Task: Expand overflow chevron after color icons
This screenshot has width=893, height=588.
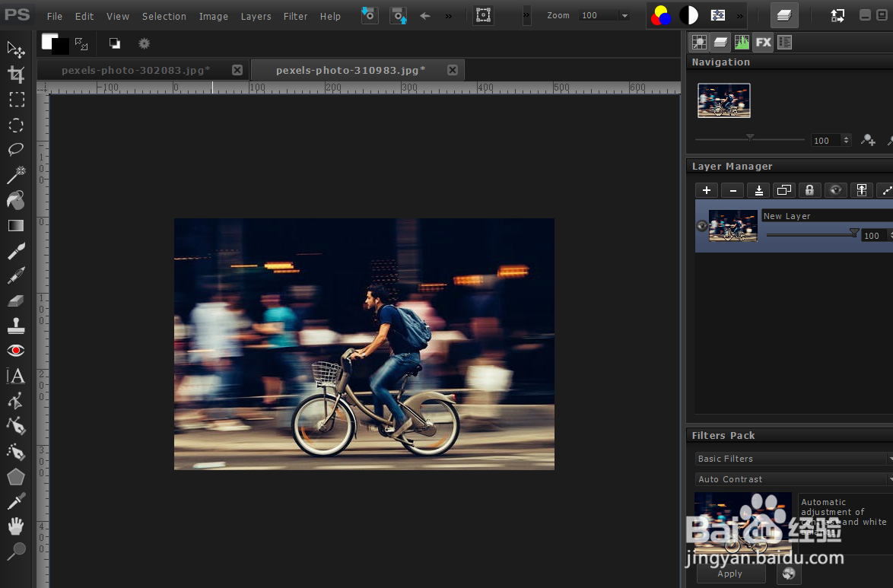Action: click(740, 16)
